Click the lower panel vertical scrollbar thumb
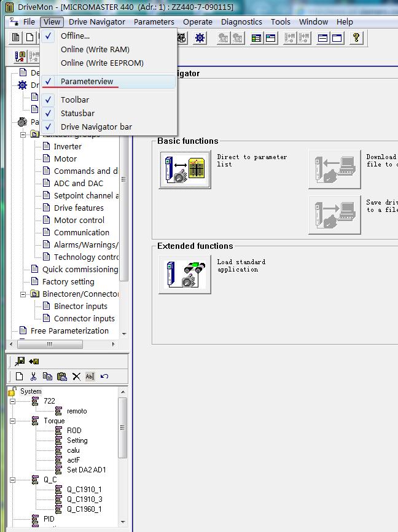 coord(123,428)
